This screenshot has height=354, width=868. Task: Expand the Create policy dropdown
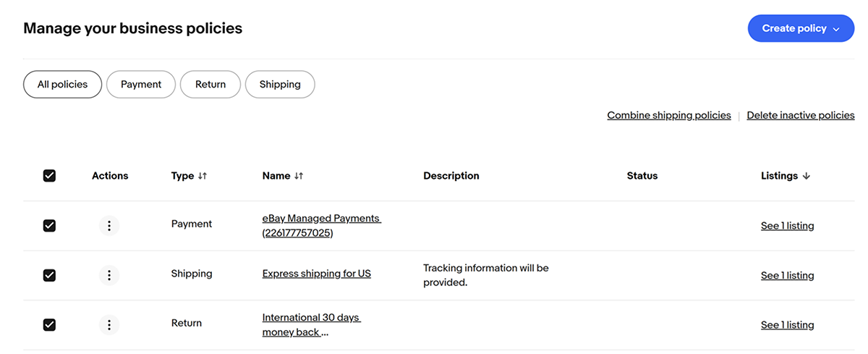(801, 28)
